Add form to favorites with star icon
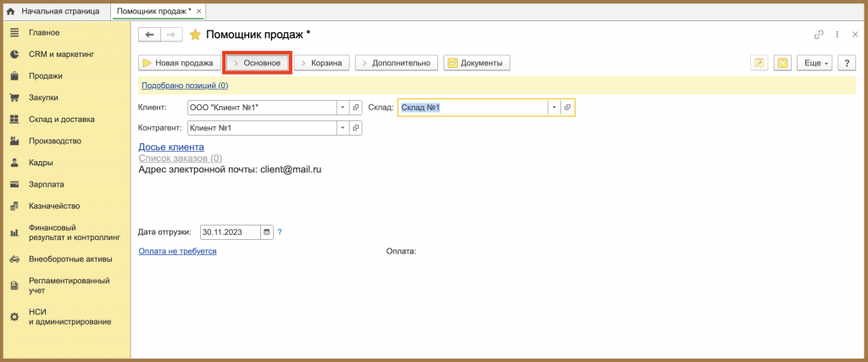The height and width of the screenshot is (362, 868). 195,35
